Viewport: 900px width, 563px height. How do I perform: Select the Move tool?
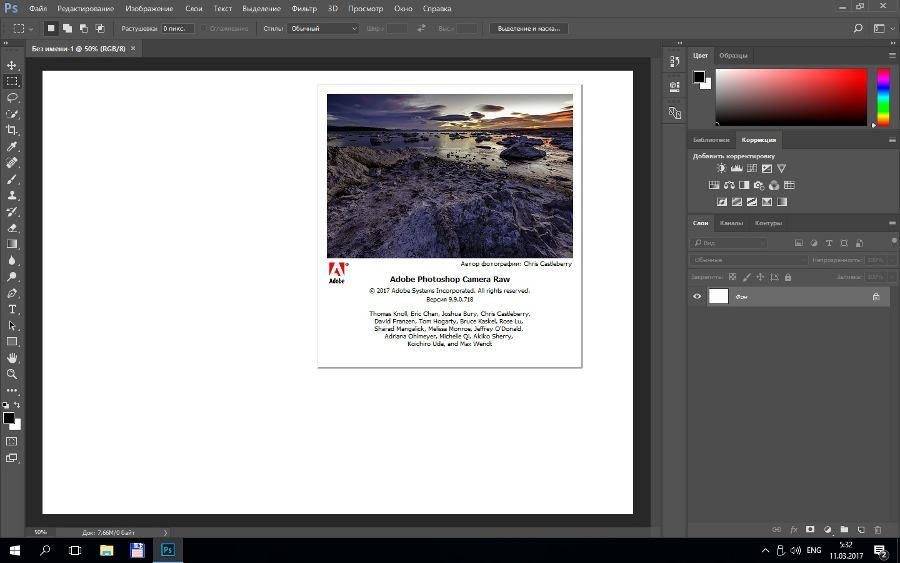11,65
